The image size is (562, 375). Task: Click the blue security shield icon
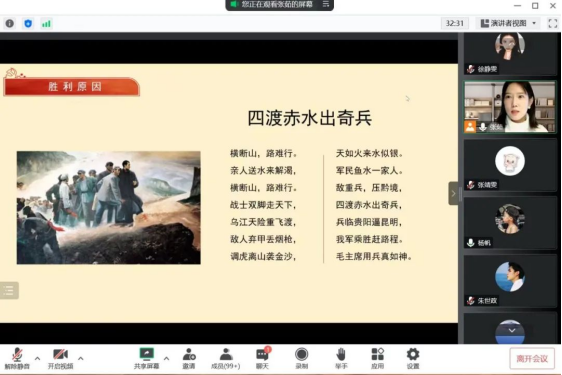(28, 24)
